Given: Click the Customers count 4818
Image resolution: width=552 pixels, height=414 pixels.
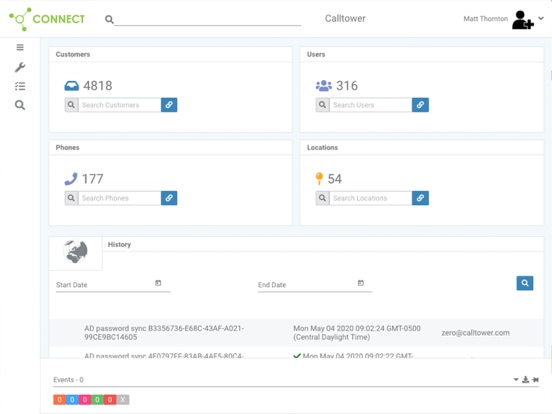Looking at the screenshot, I should pos(98,86).
